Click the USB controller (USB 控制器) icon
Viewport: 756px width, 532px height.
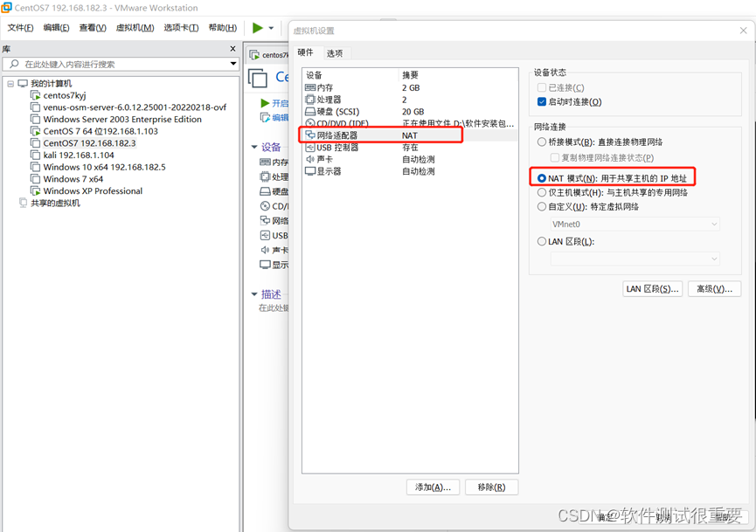(x=310, y=148)
